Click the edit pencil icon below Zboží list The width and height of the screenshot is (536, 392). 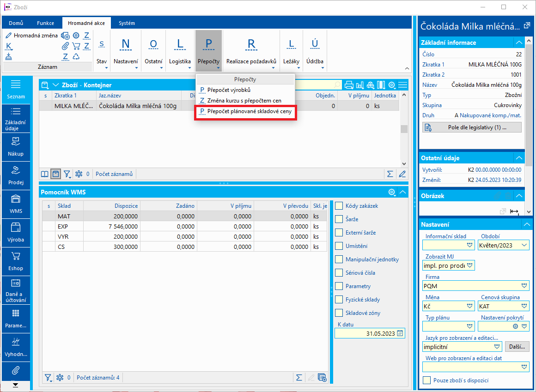pos(402,174)
